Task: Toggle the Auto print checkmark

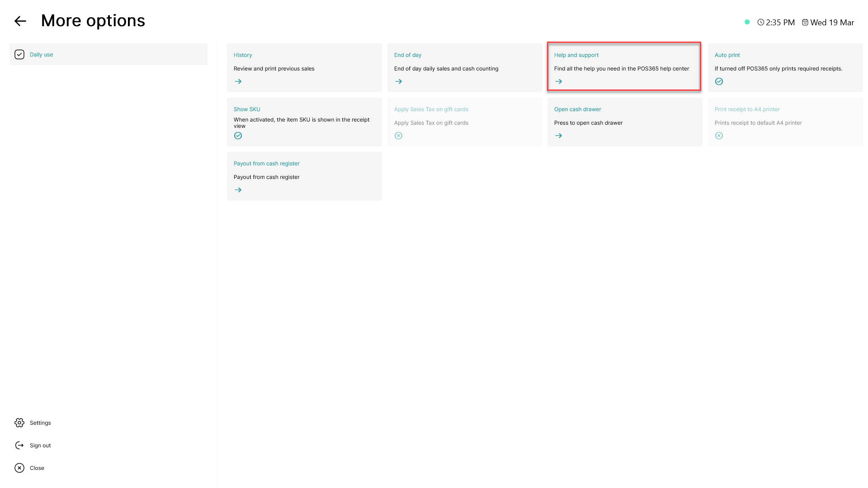Action: (719, 81)
